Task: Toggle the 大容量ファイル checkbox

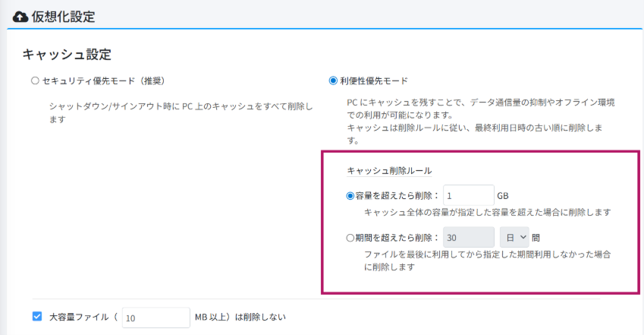Action: 37,316
